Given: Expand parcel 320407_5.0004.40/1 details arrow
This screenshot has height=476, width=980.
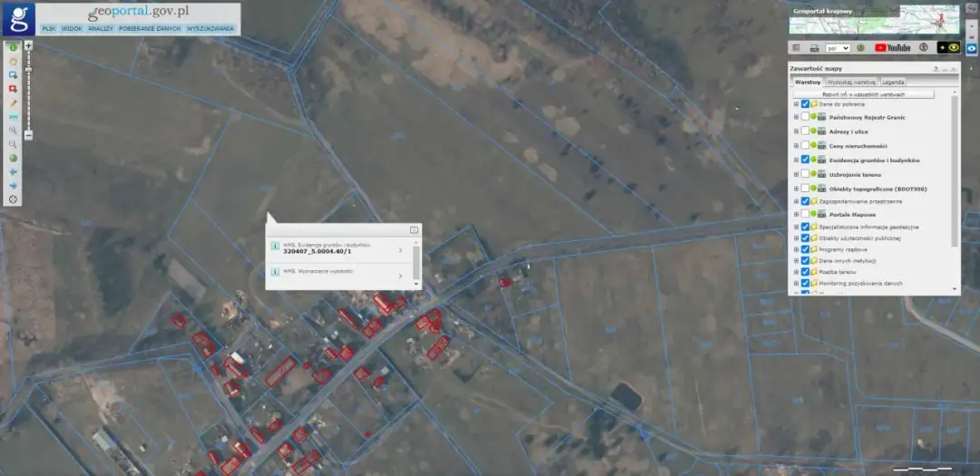Looking at the screenshot, I should [x=401, y=249].
